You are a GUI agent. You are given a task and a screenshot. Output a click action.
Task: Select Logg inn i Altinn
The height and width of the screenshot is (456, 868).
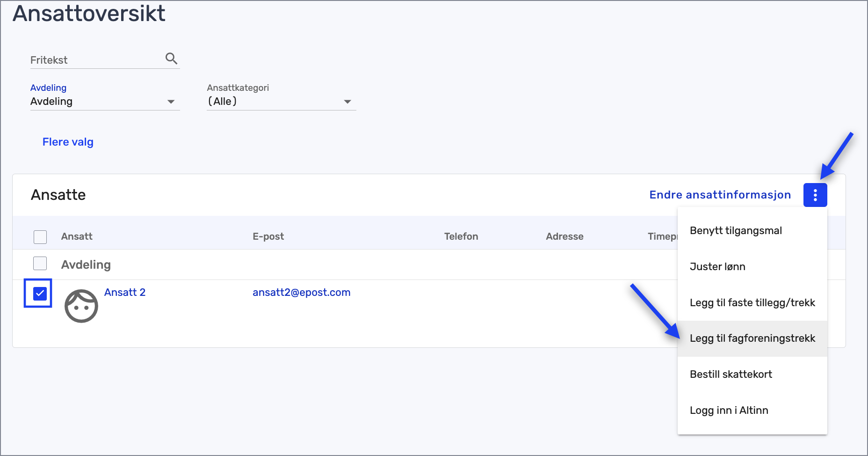click(x=729, y=411)
